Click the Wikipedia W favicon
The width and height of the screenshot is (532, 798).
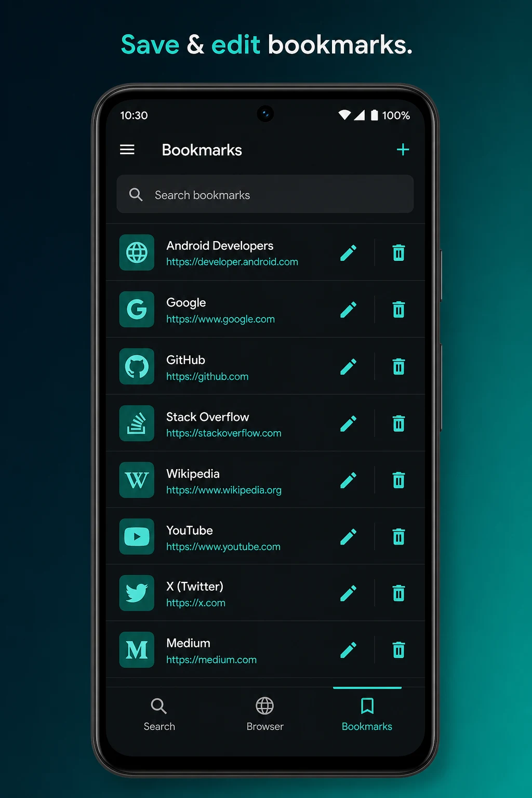pos(137,480)
